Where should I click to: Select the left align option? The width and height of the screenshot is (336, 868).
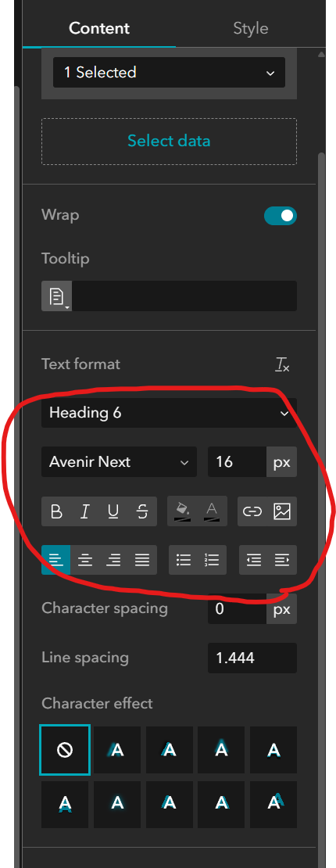coord(56,560)
